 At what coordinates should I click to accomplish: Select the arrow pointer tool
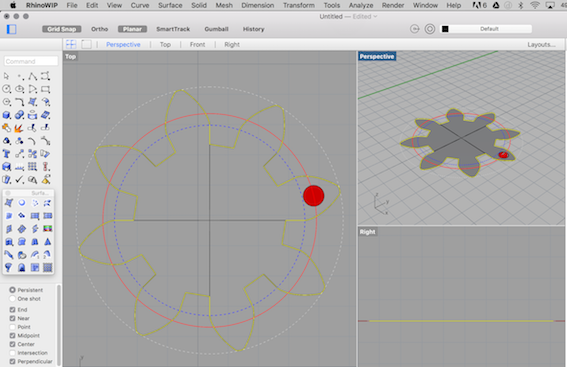tap(7, 76)
